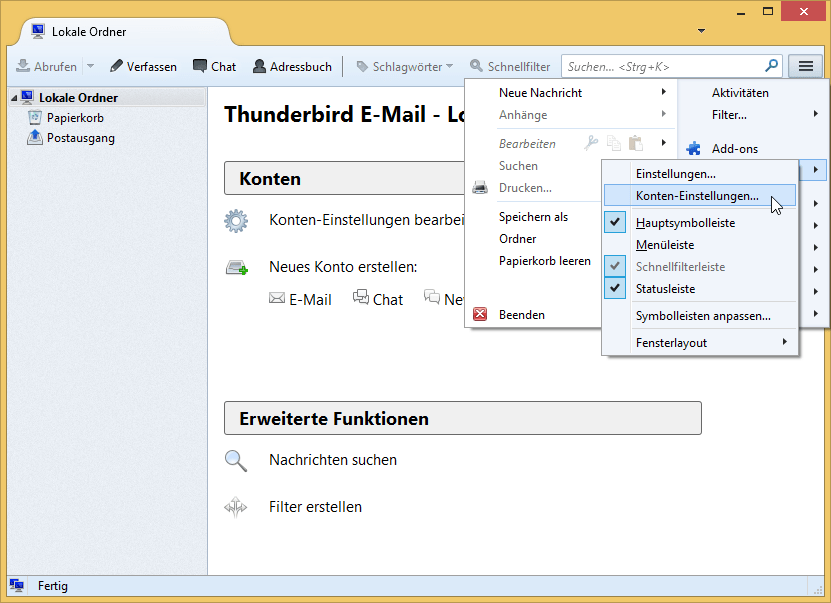Uncheck the Hauptsymbolleiste checkbox
831x603 pixels.
[614, 221]
